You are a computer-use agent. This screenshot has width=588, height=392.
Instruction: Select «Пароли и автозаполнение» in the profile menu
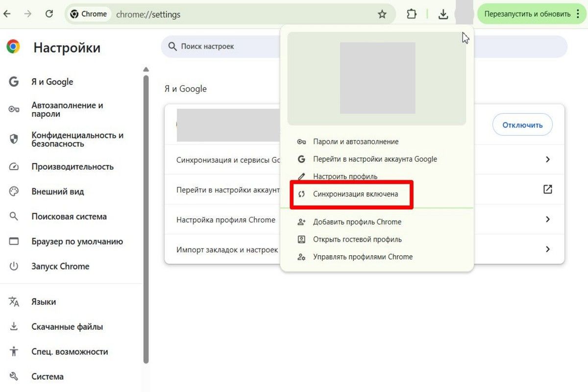tap(356, 141)
